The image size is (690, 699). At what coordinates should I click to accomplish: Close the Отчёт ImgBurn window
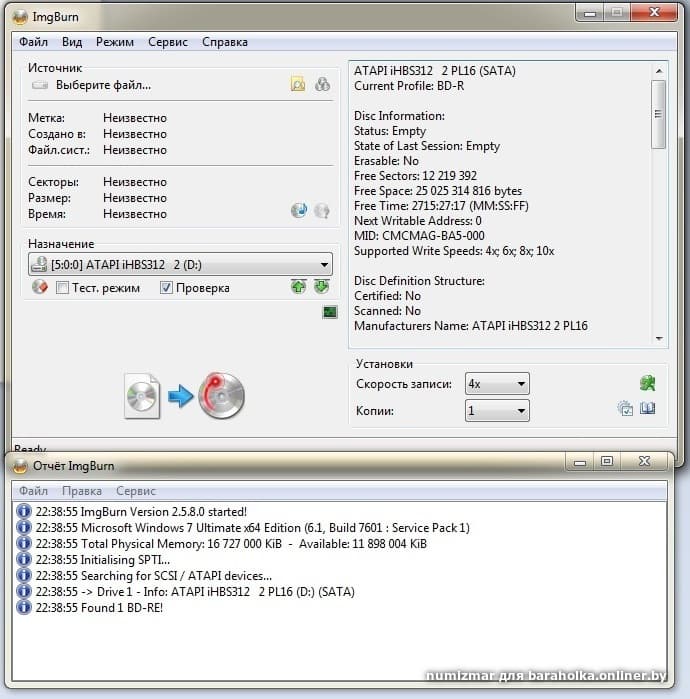pos(644,461)
